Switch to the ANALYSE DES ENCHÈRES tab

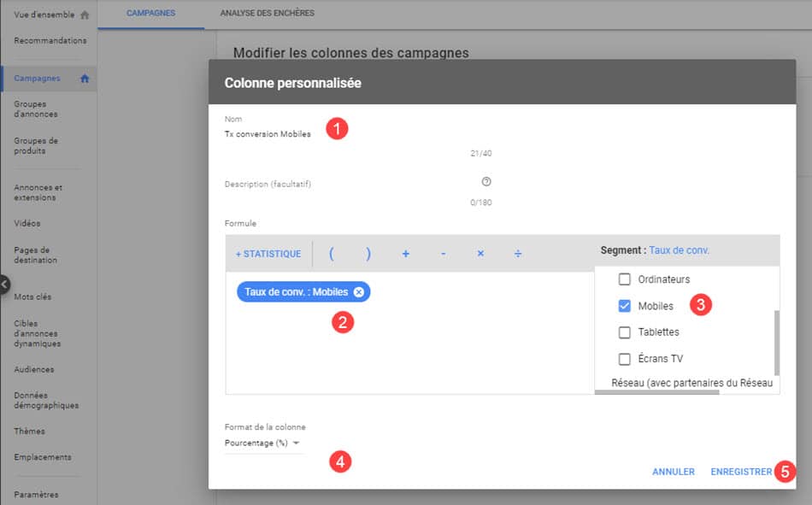pyautogui.click(x=268, y=13)
